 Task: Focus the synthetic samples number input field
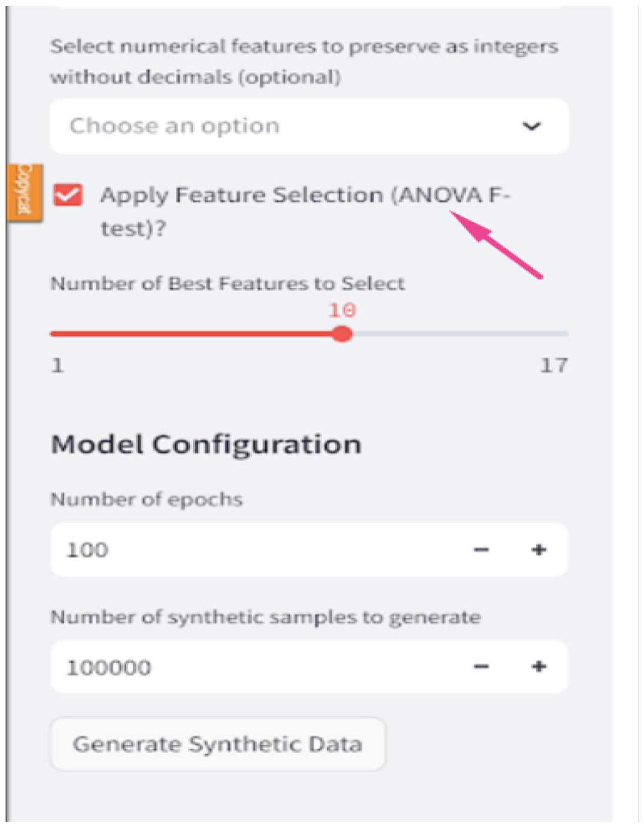pyautogui.click(x=249, y=667)
